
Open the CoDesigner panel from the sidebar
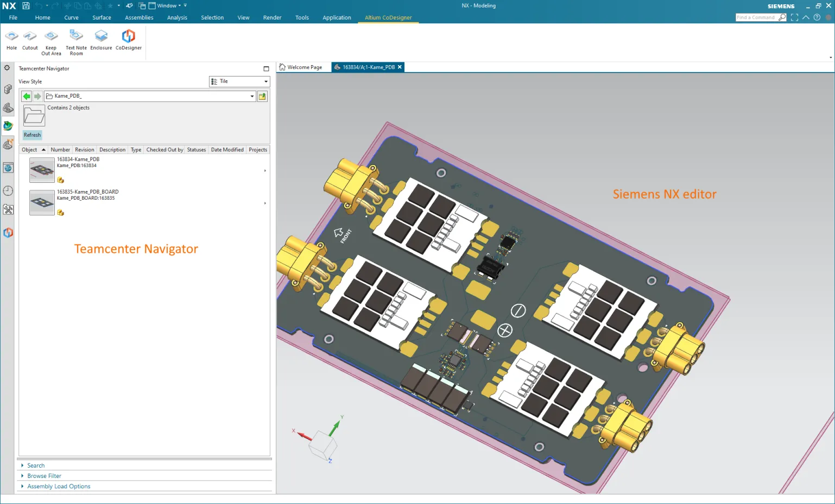point(8,233)
